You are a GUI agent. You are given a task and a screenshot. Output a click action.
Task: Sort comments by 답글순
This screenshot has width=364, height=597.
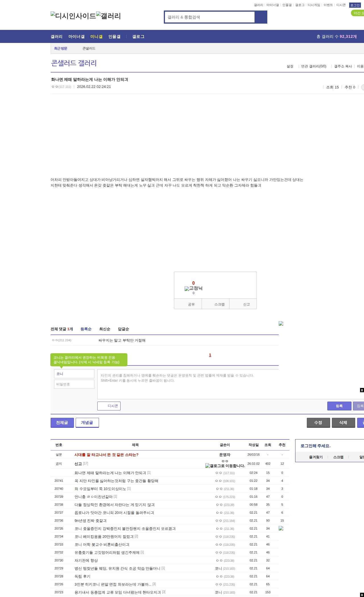[x=123, y=329]
